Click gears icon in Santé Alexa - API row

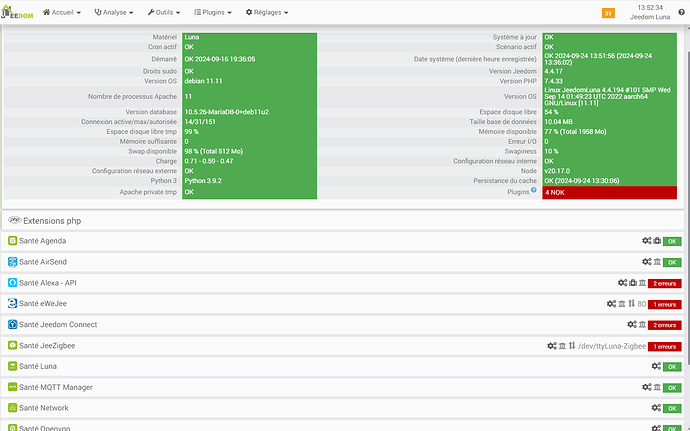point(623,283)
